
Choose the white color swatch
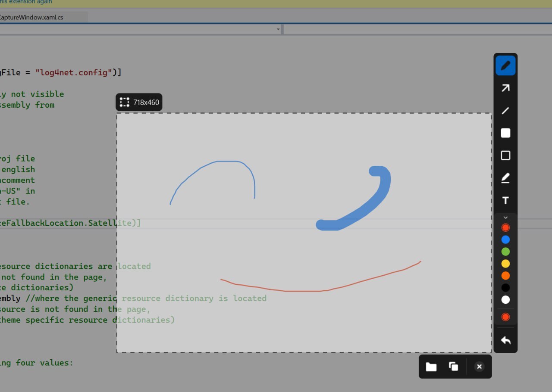click(505, 300)
